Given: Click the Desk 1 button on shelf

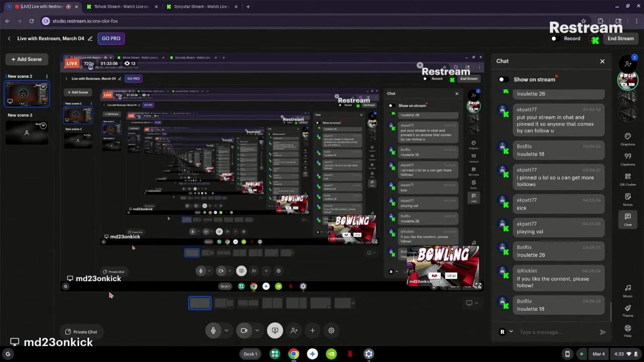Looking at the screenshot, I should tap(251, 354).
